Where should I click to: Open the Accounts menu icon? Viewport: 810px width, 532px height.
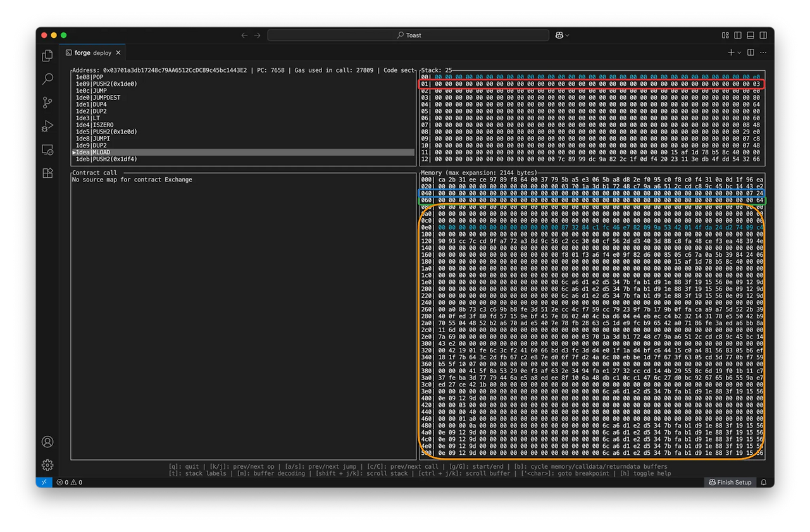click(47, 442)
